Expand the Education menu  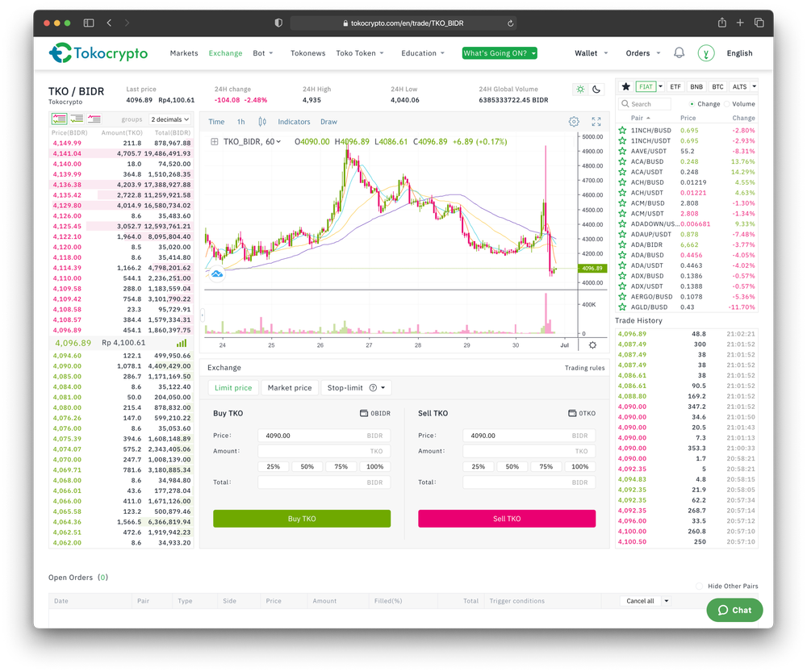coord(423,53)
